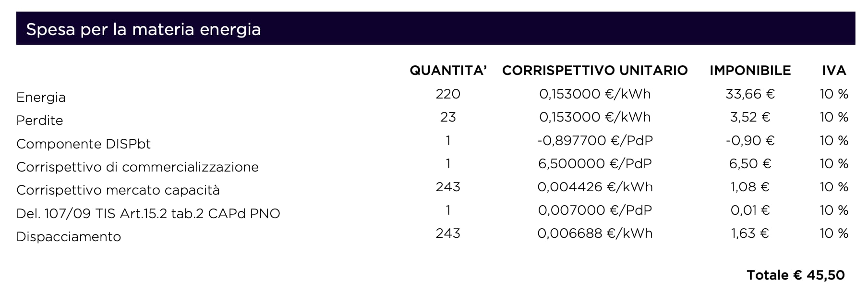Select the Dispacciamento row label

(x=68, y=237)
